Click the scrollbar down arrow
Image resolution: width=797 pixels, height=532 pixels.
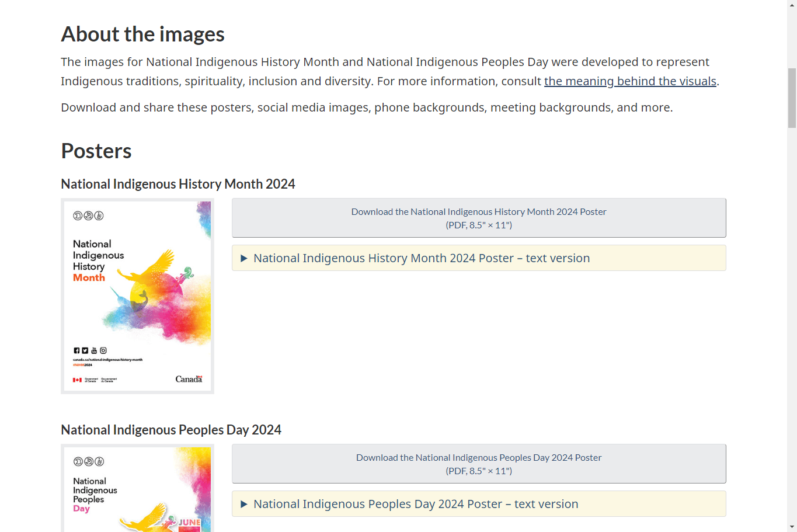[792, 527]
